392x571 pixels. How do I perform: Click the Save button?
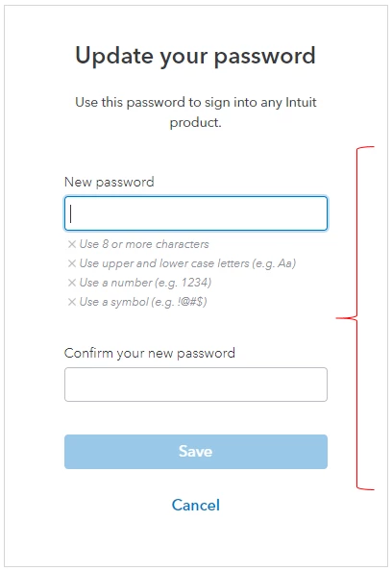pos(196,452)
